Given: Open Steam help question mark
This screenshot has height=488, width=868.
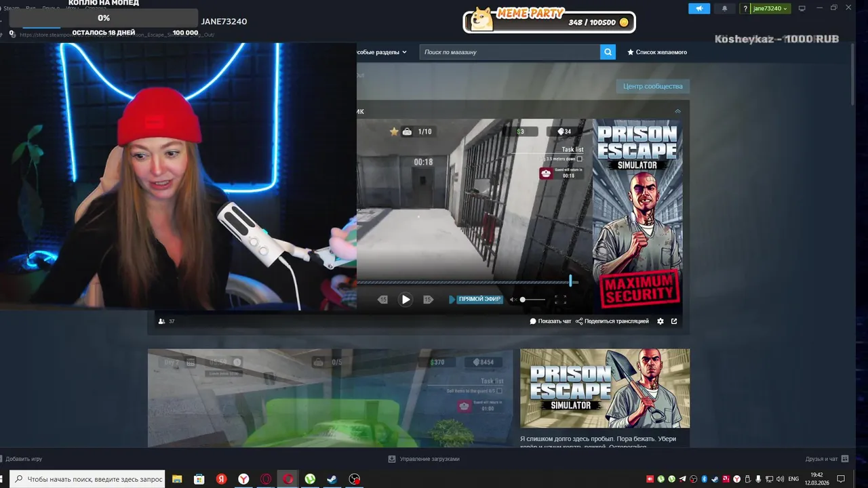Looking at the screenshot, I should pyautogui.click(x=745, y=8).
